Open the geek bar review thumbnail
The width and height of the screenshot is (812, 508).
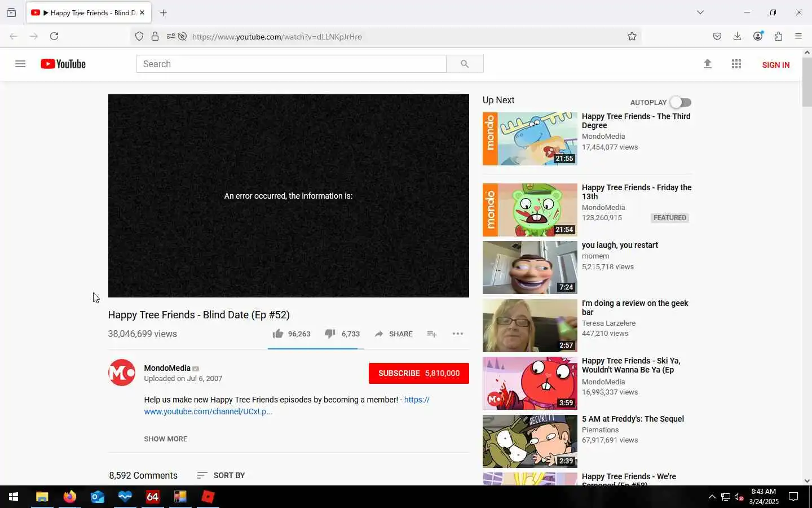point(530,326)
